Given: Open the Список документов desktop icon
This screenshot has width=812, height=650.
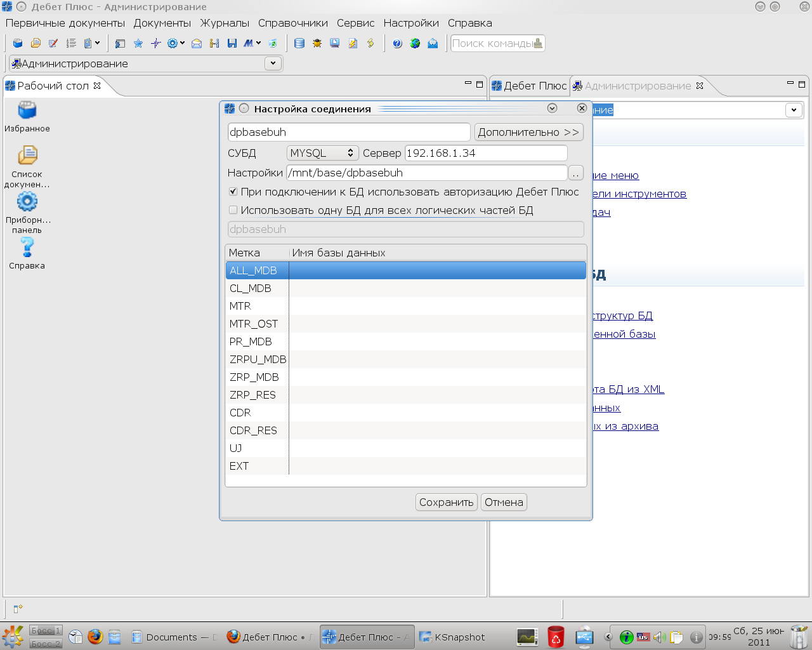Looking at the screenshot, I should pos(27,166).
